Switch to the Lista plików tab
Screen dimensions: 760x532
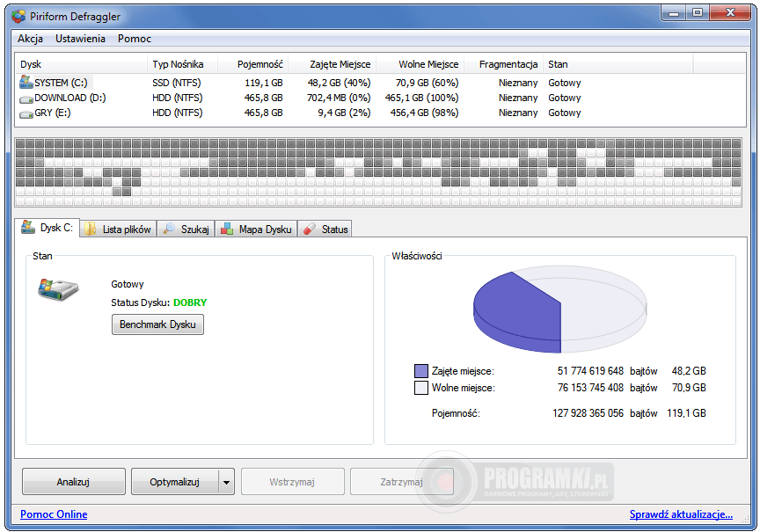coord(118,230)
